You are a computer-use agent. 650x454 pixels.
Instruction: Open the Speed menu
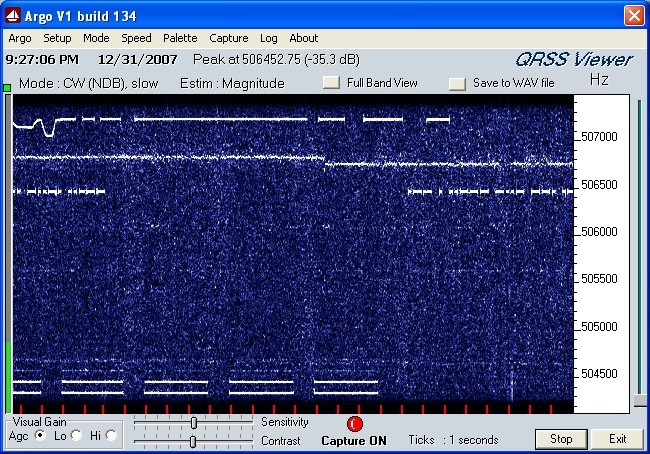pyautogui.click(x=136, y=38)
